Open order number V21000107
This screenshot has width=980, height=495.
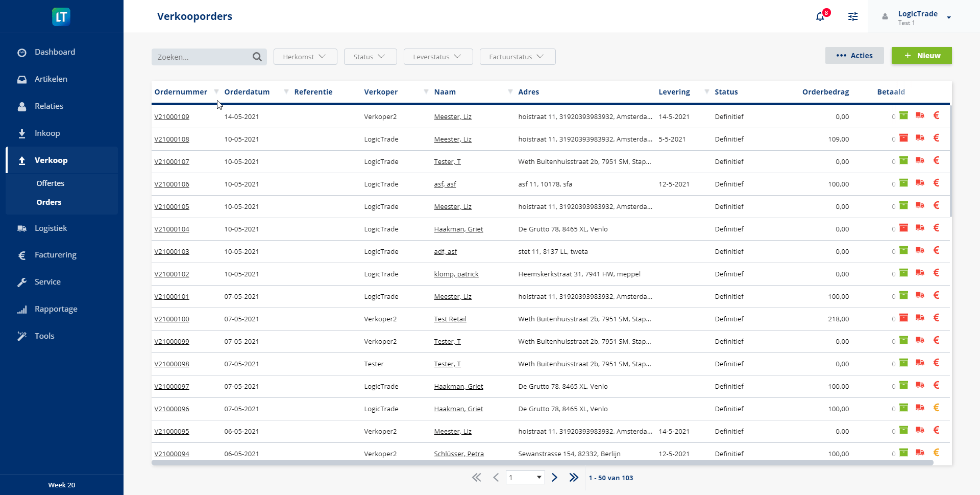pyautogui.click(x=171, y=162)
